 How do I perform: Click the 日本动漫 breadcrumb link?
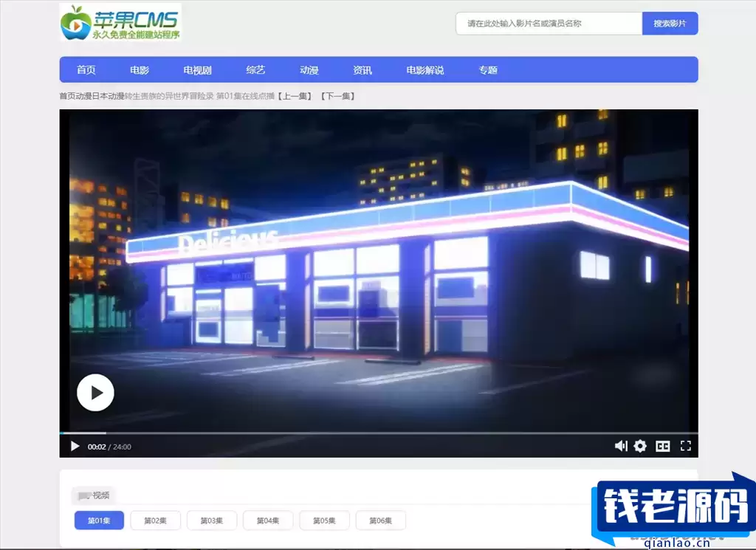point(109,96)
